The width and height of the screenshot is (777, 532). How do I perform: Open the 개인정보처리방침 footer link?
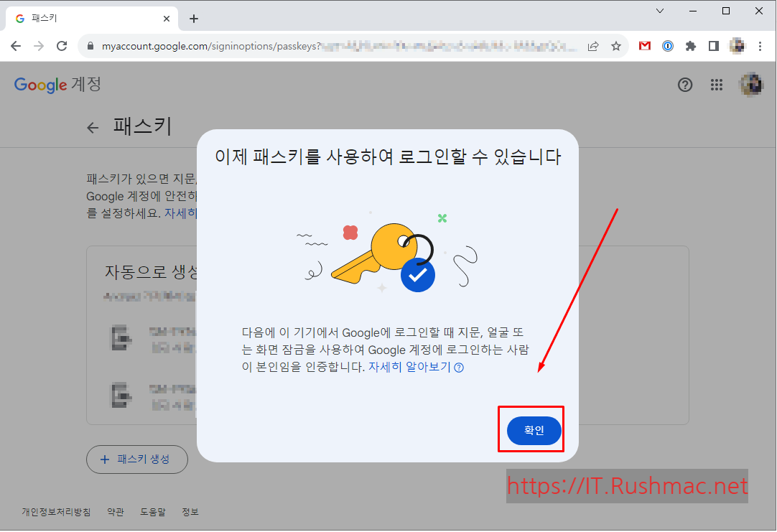pos(55,511)
